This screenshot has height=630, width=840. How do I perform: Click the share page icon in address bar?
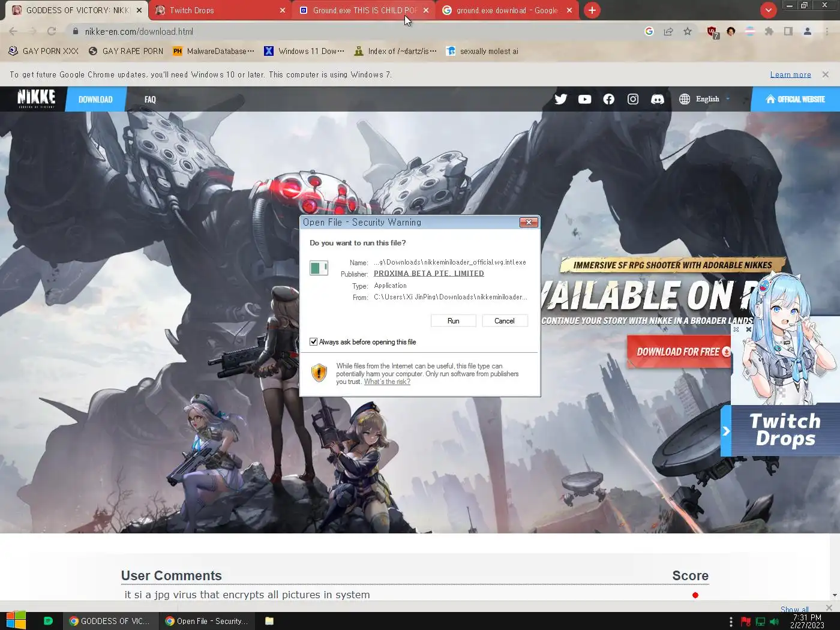(668, 31)
